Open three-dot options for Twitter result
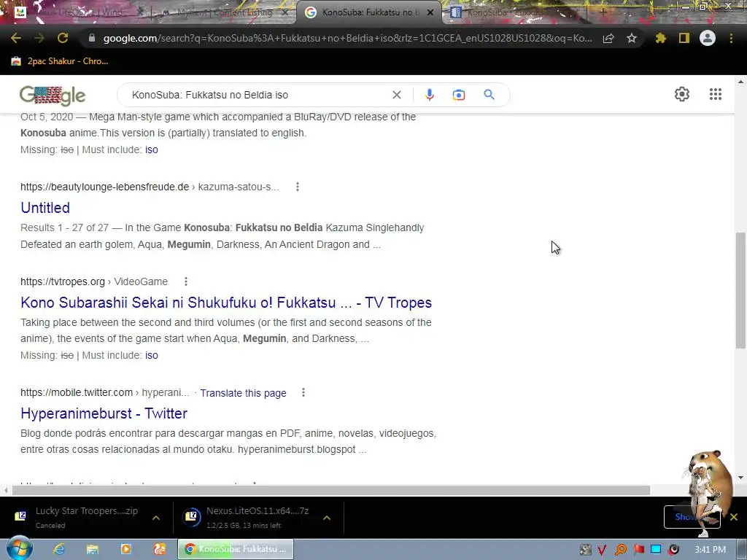This screenshot has width=747, height=560. [x=303, y=392]
